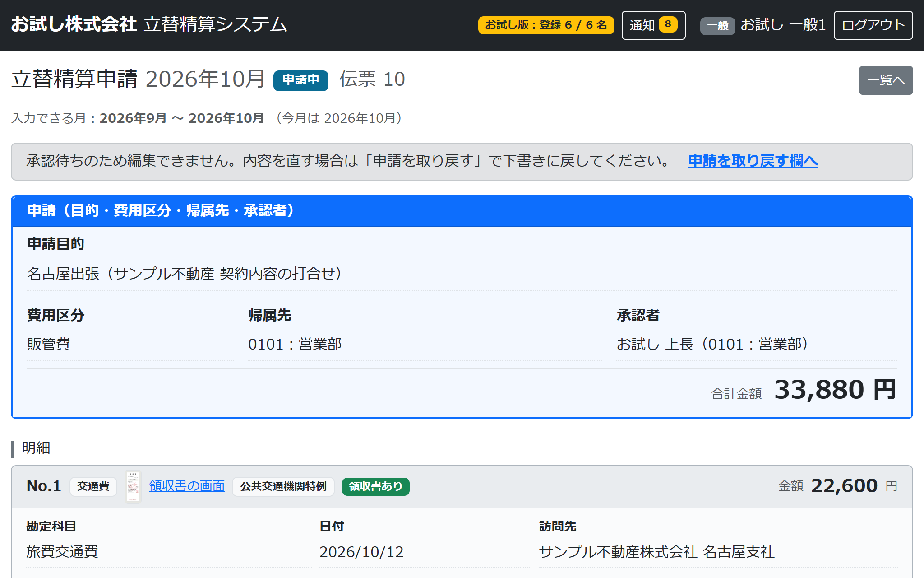
Task: Click the total amount 33,880 円
Action: tap(835, 390)
